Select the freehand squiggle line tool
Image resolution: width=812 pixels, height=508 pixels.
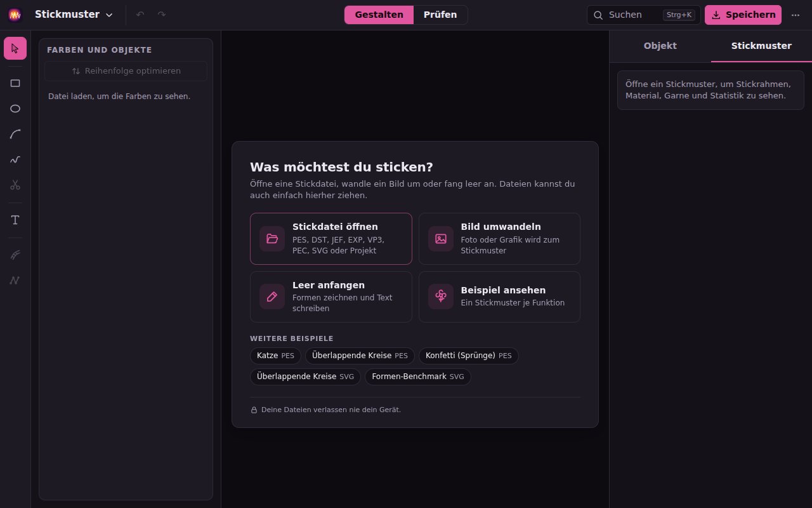click(15, 159)
